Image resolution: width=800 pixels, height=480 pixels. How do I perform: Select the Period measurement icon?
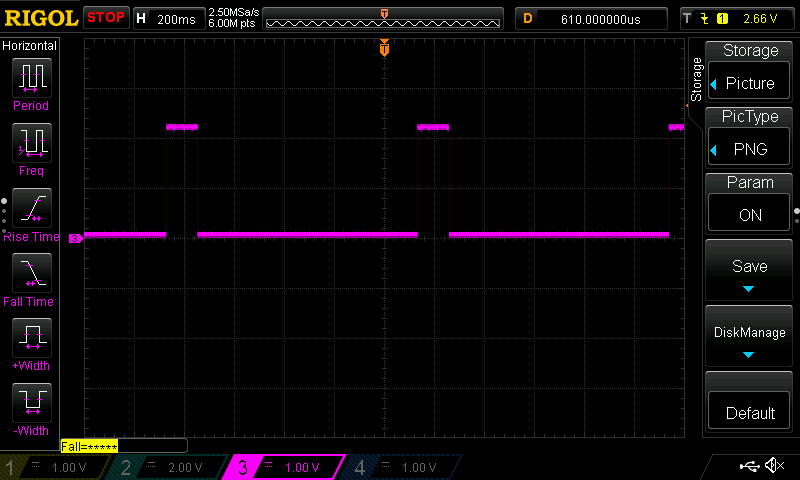32,78
